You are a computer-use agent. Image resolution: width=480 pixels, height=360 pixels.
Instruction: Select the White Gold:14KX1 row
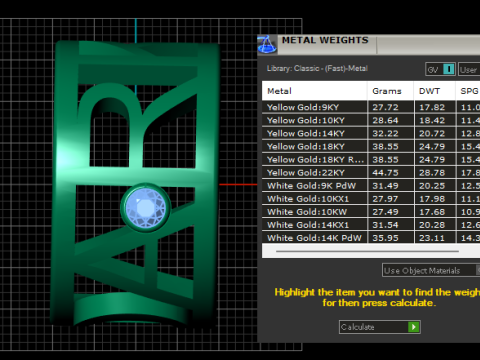point(371,225)
